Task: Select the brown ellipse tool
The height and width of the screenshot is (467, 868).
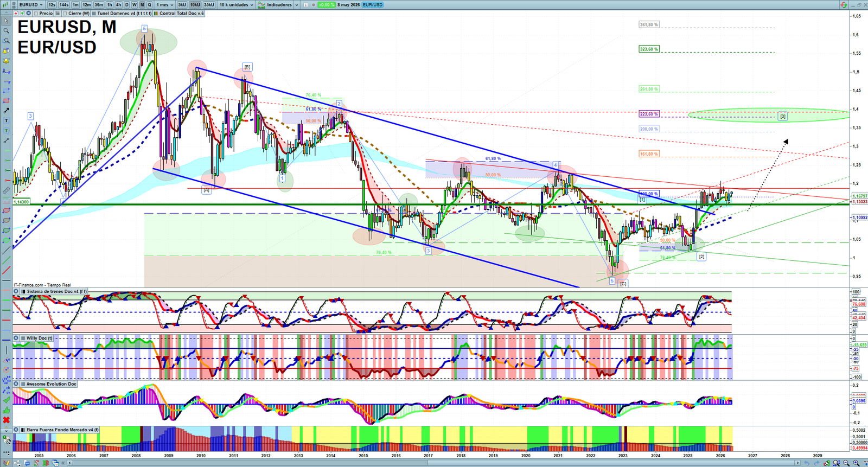Action: click(x=7, y=220)
